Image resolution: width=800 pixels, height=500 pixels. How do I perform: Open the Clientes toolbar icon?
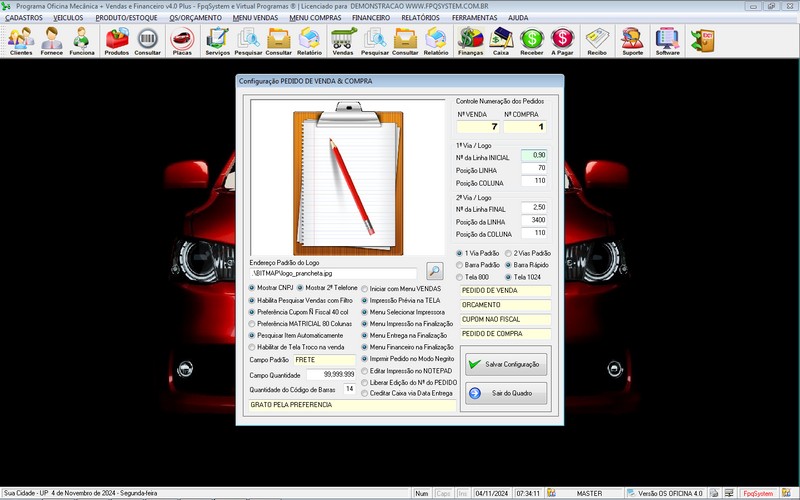(x=21, y=40)
